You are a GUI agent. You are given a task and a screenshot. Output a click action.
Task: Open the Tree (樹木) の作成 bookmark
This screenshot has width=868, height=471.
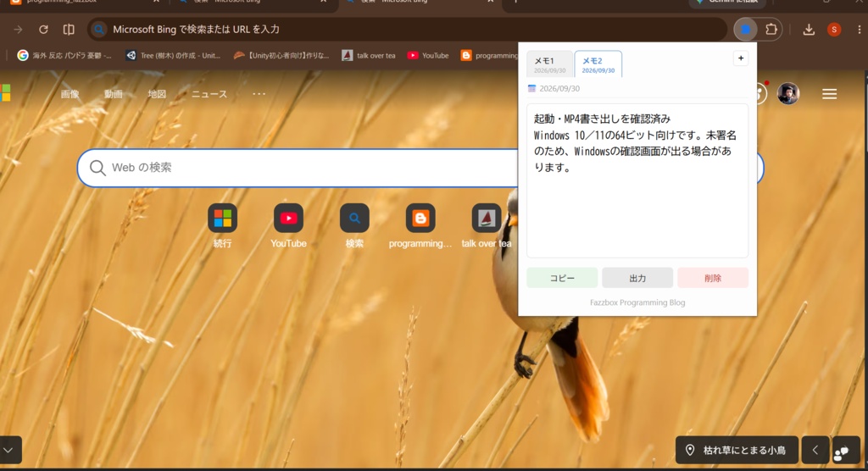[173, 55]
